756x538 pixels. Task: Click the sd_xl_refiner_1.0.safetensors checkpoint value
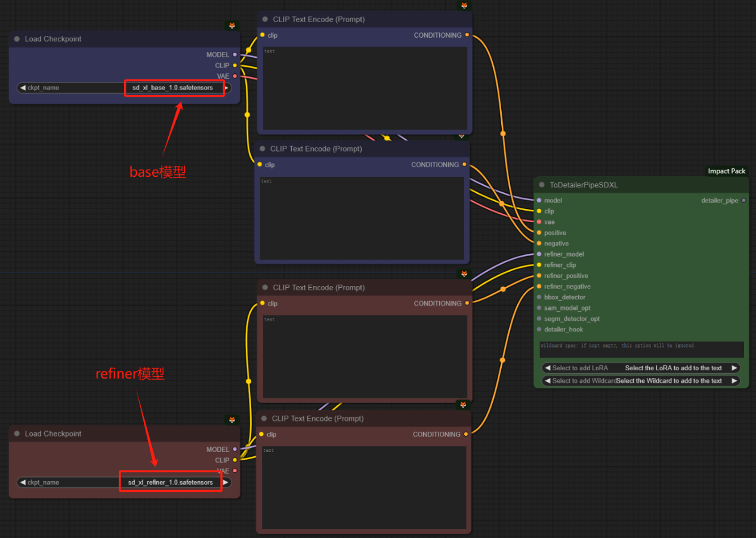[170, 482]
